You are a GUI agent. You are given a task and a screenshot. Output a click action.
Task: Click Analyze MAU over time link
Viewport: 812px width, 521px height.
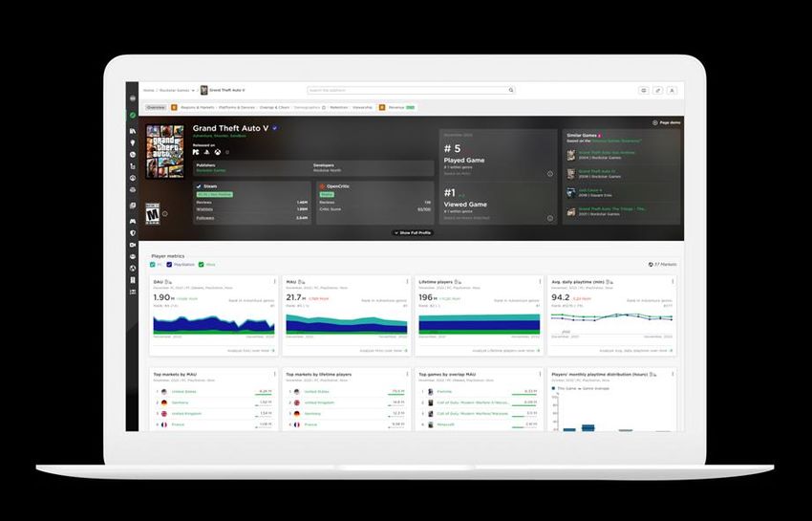[x=383, y=351]
